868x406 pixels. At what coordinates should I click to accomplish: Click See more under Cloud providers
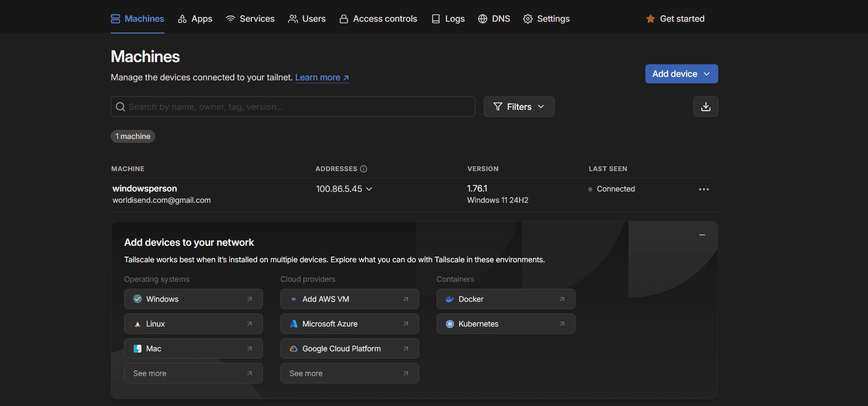click(350, 373)
